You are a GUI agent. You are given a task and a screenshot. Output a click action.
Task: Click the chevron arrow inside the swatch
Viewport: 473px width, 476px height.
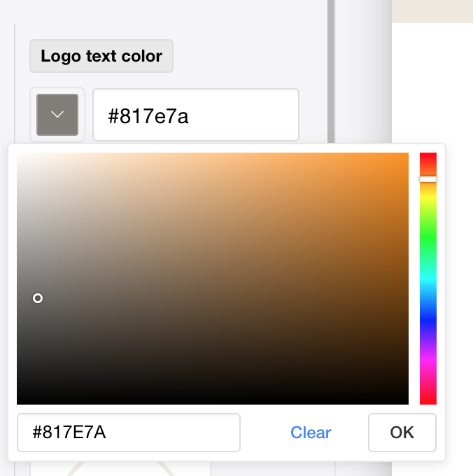click(x=57, y=114)
